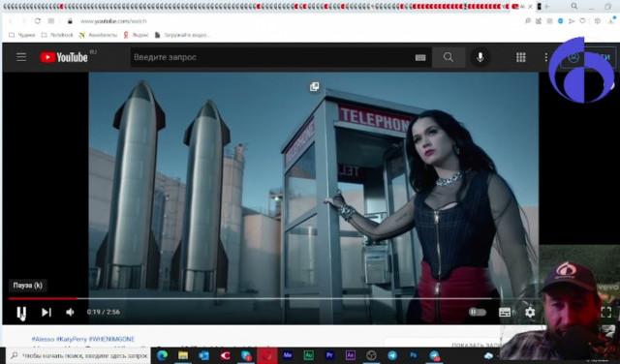Click the #KatyPerry hashtag link

point(71,339)
